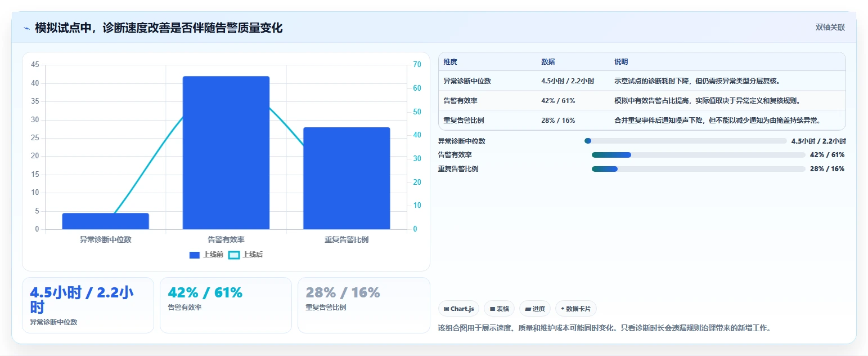Click the right axis value 70
Viewport: 868px width, 356px height.
pos(417,65)
